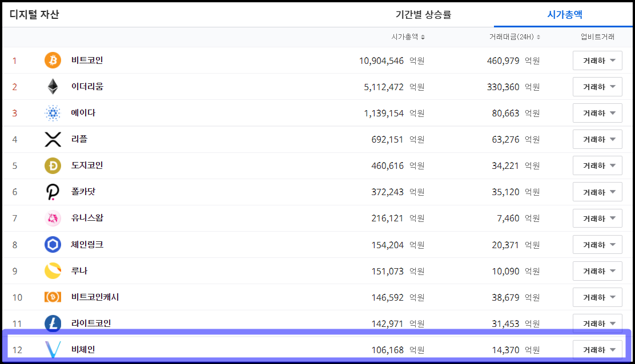This screenshot has width=635, height=364.
Task: Click market cap value 106,168 억원
Action: tap(397, 350)
